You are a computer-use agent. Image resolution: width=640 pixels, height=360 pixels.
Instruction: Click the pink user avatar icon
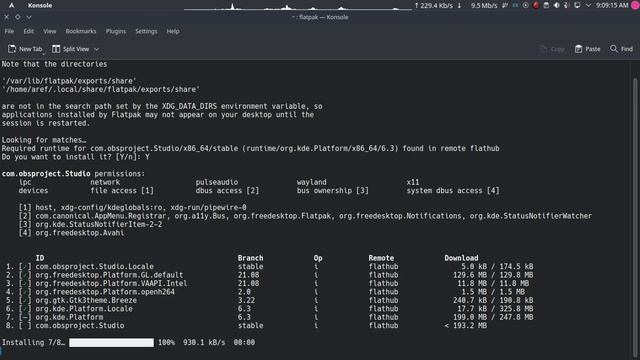636,5
